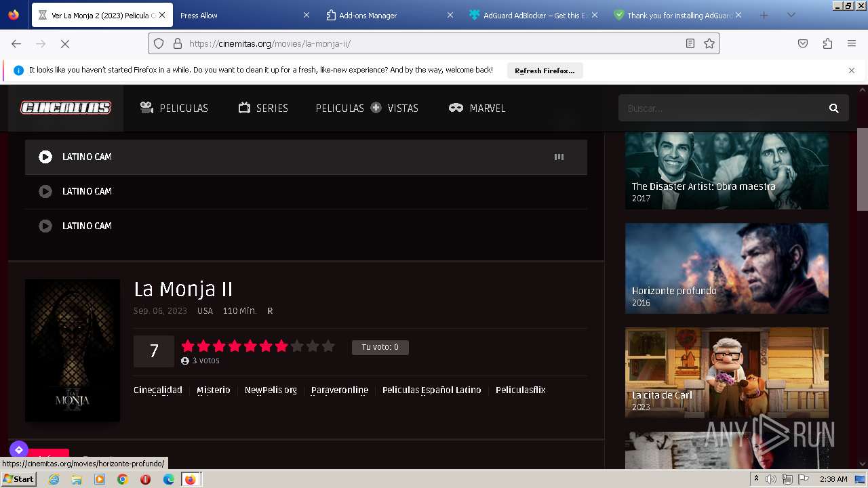Click the bars icon on first LATINO CAM row
Viewport: 868px width, 488px height.
pyautogui.click(x=559, y=157)
